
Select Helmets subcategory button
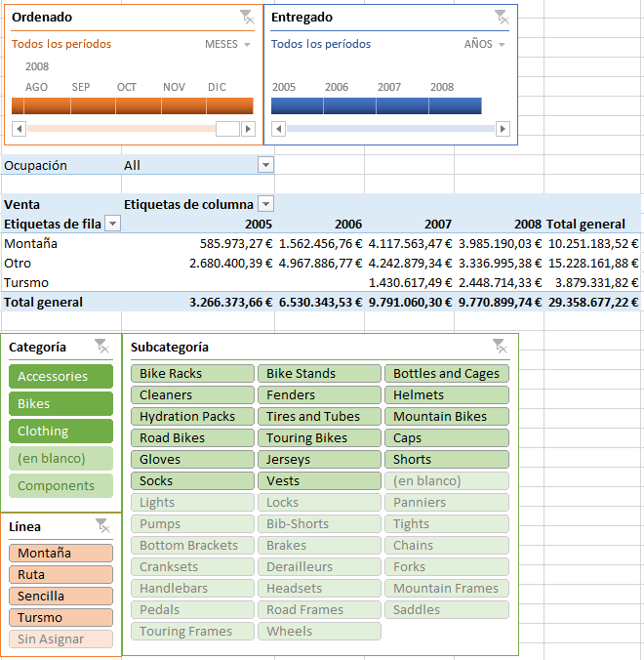(447, 394)
